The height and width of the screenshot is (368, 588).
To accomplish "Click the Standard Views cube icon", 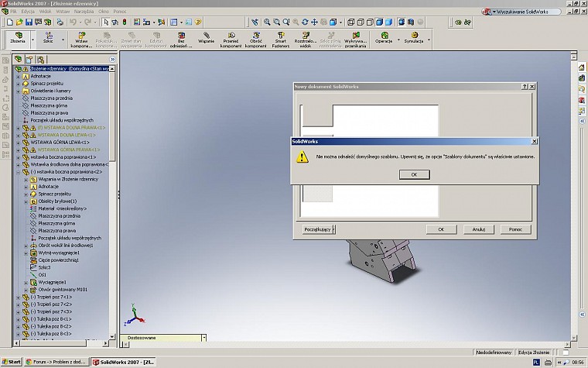I will pos(333,22).
